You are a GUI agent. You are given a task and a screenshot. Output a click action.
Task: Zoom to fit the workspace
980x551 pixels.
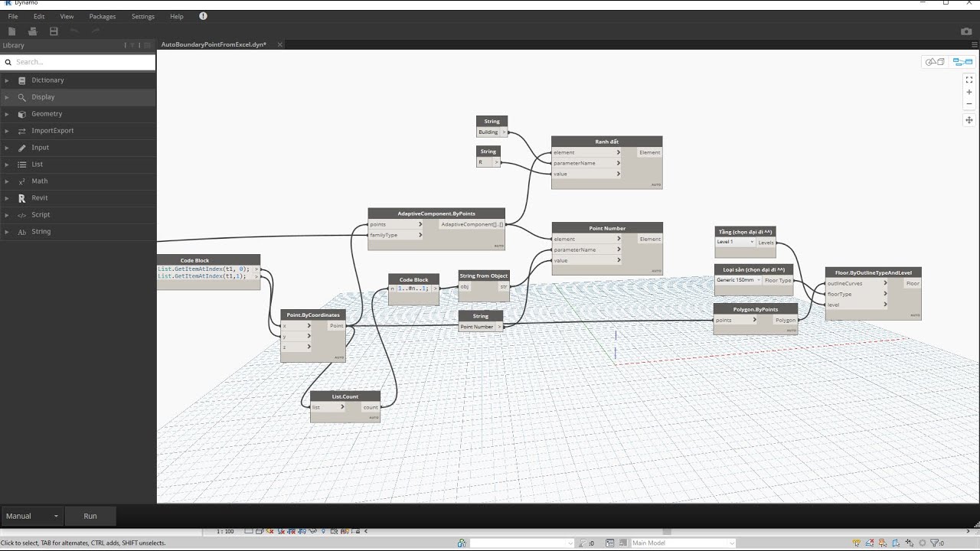[969, 80]
